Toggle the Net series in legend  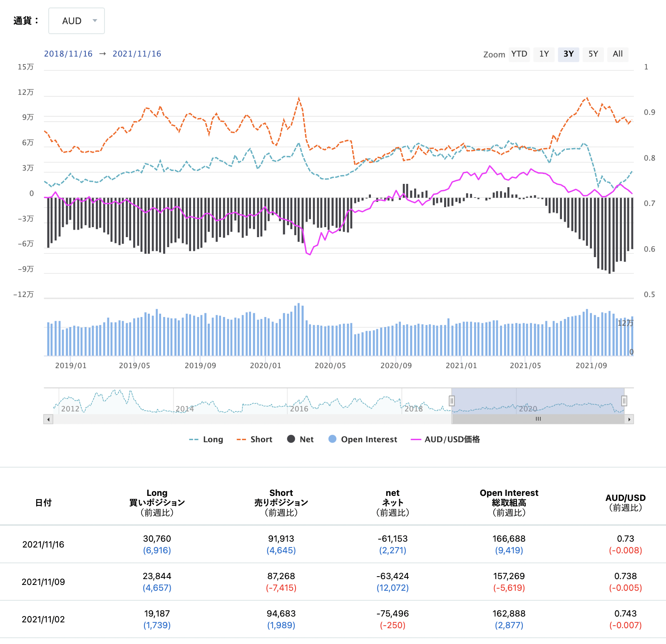click(300, 439)
